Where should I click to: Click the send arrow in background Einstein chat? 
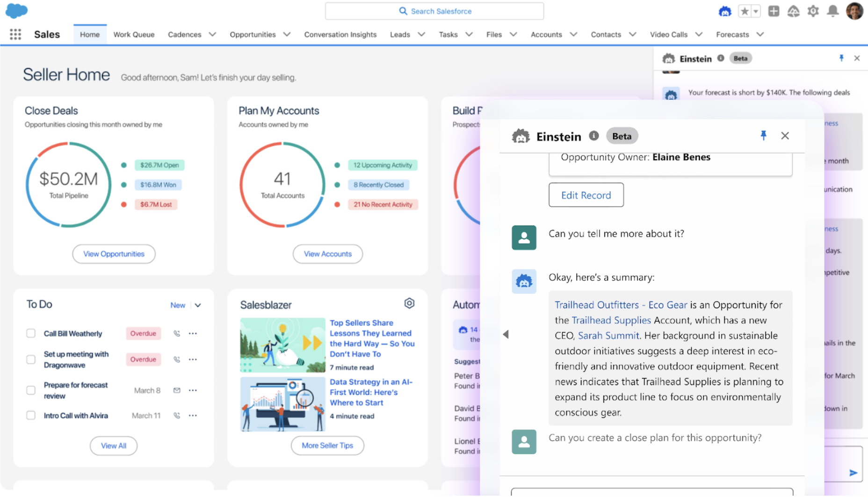pos(853,473)
